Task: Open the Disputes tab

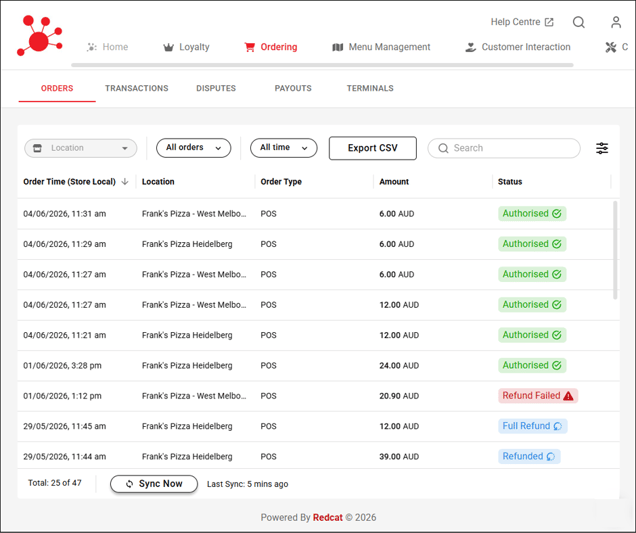Action: pyautogui.click(x=216, y=88)
